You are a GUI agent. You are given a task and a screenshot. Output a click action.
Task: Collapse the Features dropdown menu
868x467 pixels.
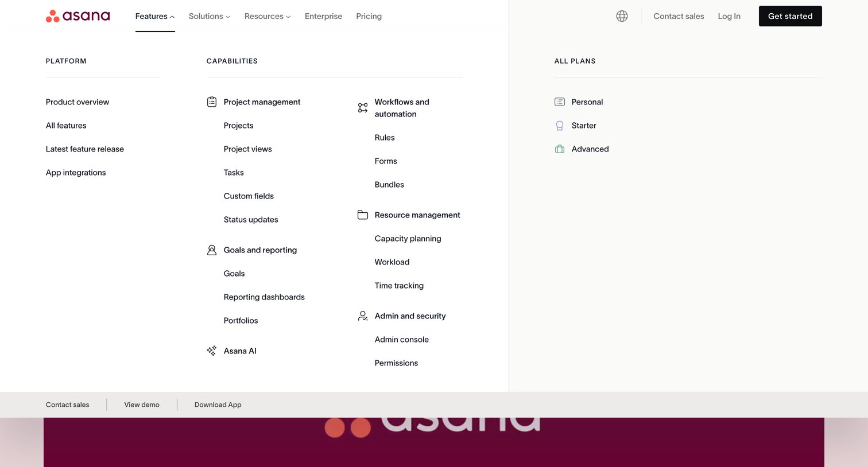coord(155,16)
